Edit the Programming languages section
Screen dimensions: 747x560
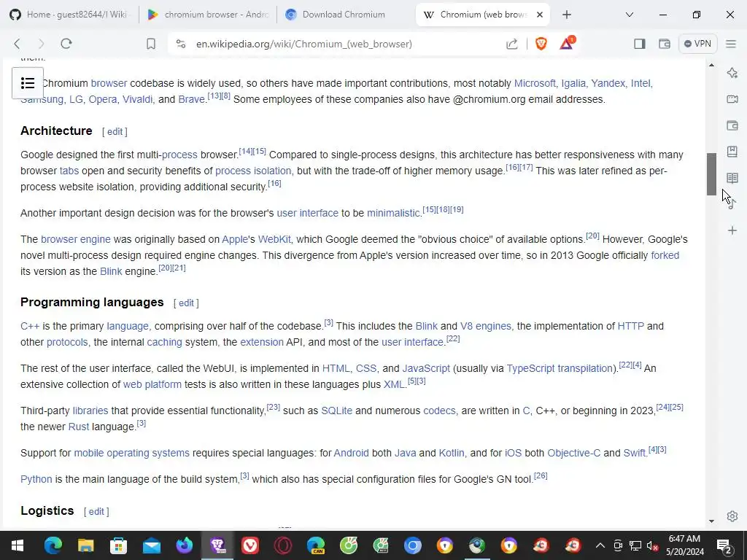(x=186, y=303)
